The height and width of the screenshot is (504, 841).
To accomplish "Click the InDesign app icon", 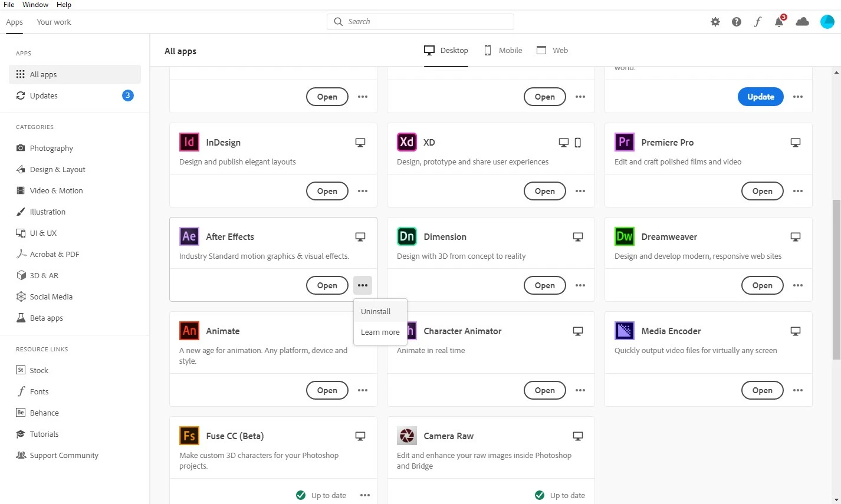I will [x=189, y=142].
